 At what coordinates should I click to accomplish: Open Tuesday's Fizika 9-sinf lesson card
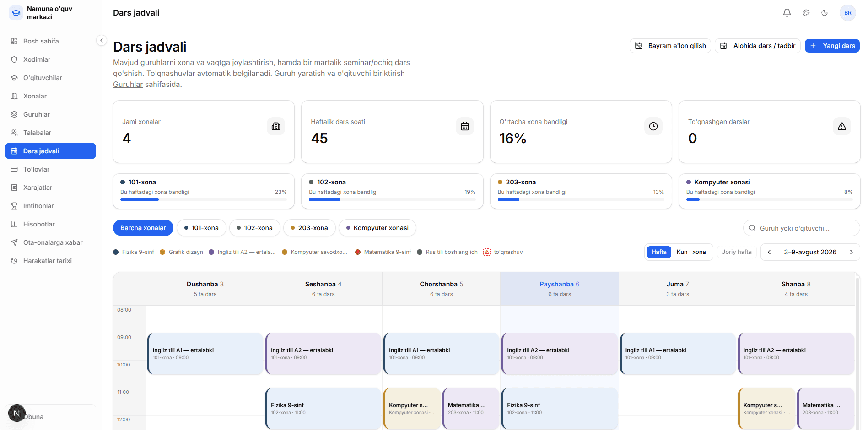pyautogui.click(x=323, y=408)
